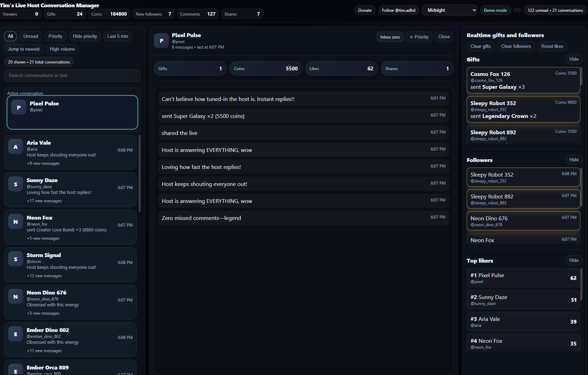Enable the Unread filter
Image resolution: width=588 pixels, height=375 pixels.
[31, 36]
